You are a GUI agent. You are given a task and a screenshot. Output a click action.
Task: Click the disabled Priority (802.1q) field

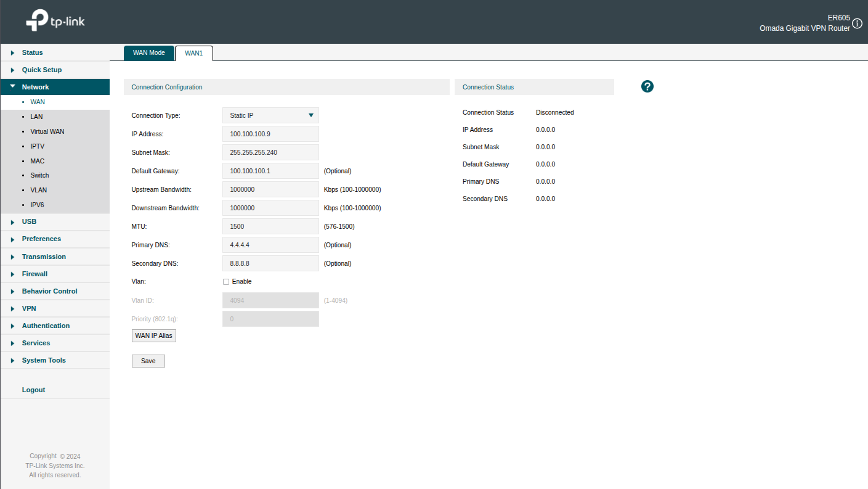(x=270, y=319)
